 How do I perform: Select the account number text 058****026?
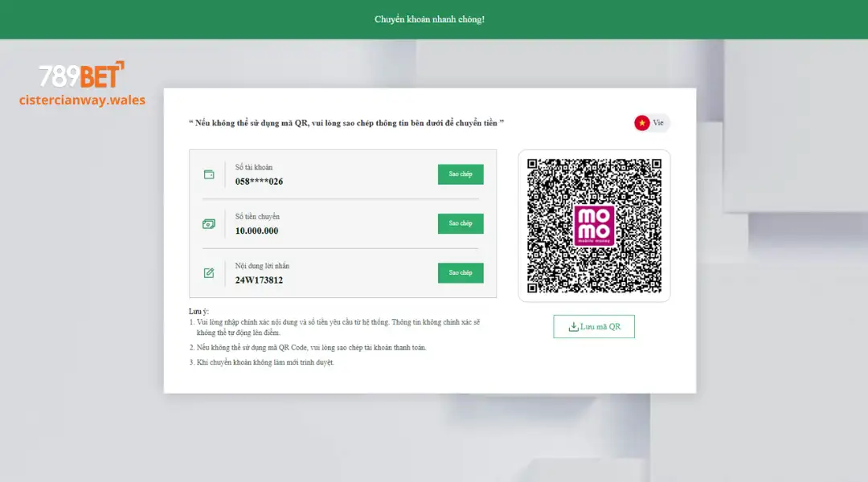pos(259,182)
